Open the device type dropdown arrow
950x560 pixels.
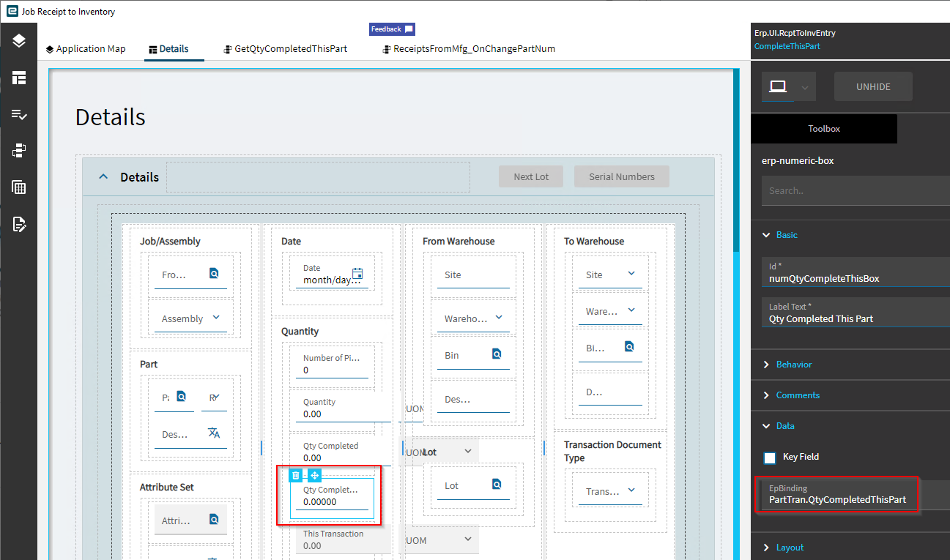pyautogui.click(x=805, y=87)
